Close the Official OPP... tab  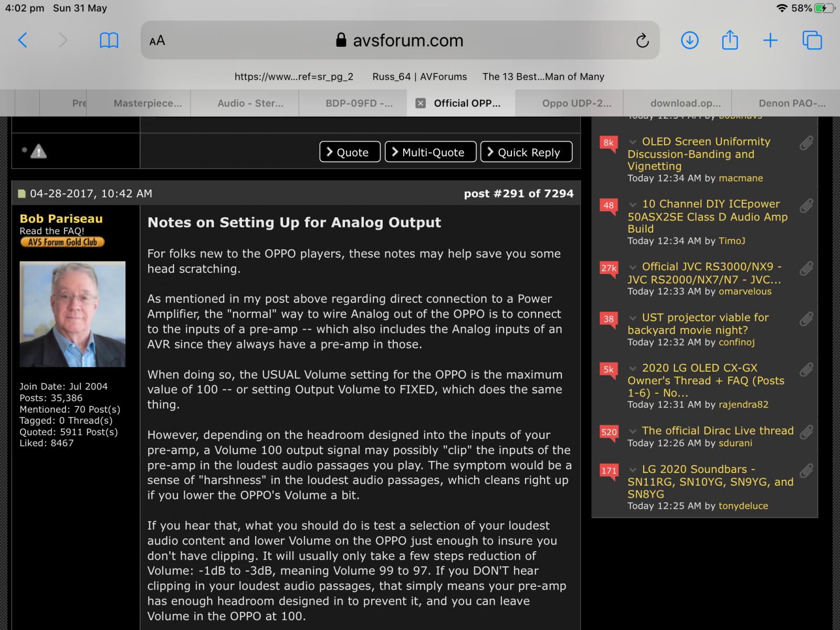point(421,103)
